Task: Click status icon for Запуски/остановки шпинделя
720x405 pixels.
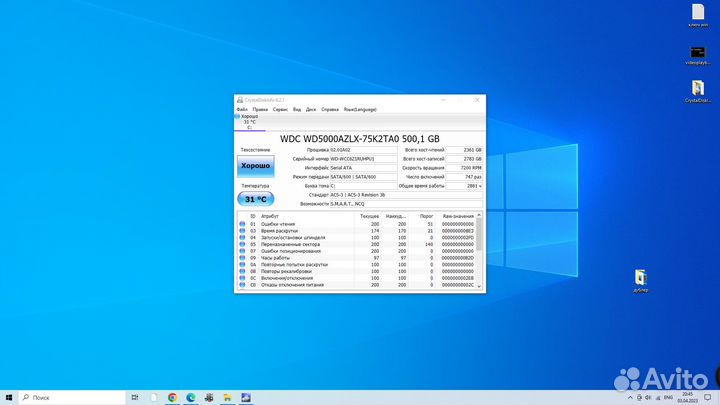Action: click(x=242, y=238)
